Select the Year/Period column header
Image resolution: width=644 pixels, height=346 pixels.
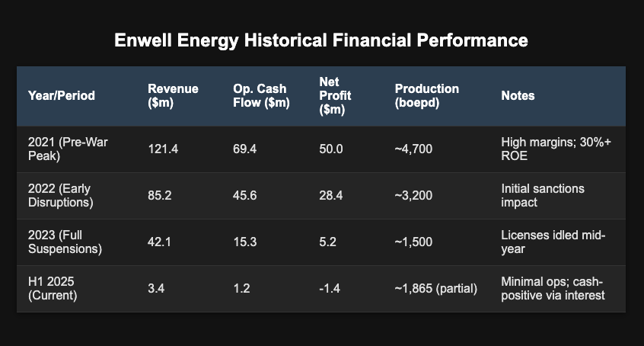click(62, 95)
